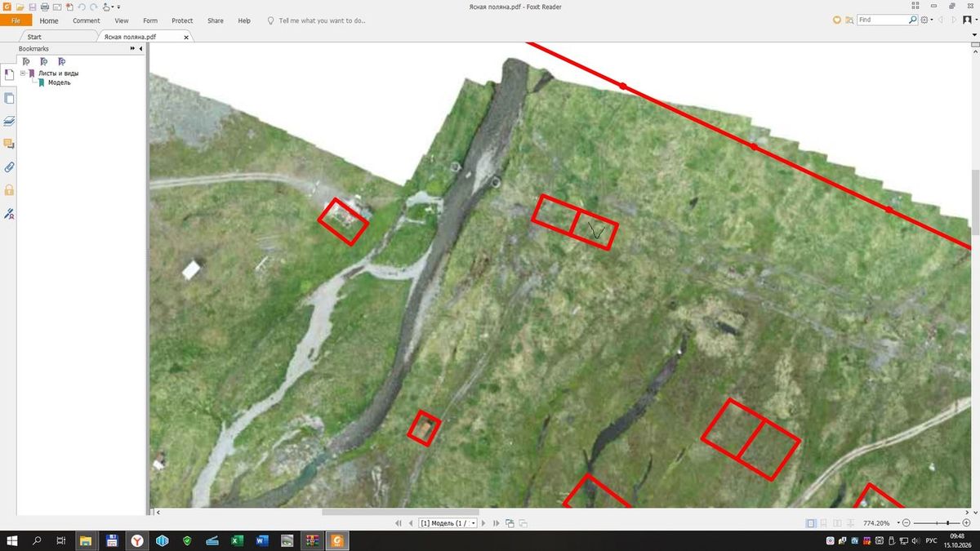
Task: Launch Excel from the Windows taskbar
Action: click(x=237, y=540)
